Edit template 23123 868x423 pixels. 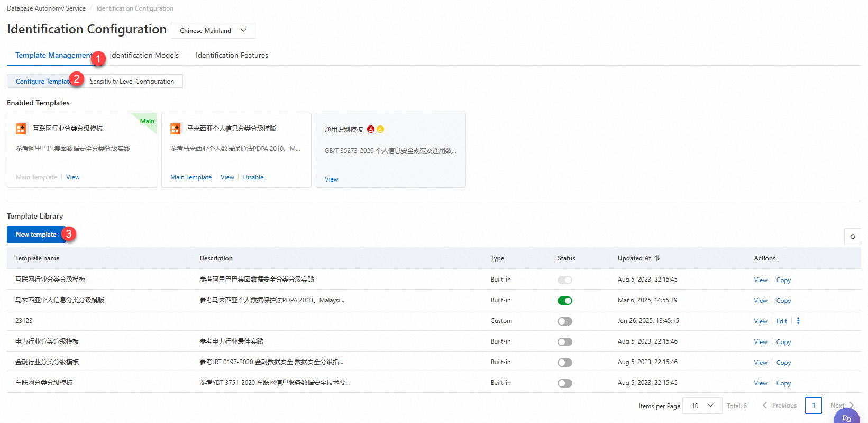782,321
